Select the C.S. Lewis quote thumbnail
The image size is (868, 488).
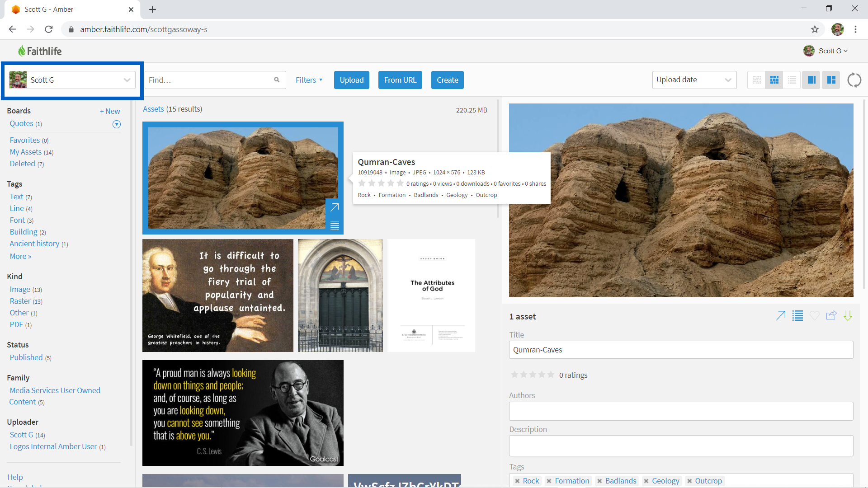click(243, 413)
